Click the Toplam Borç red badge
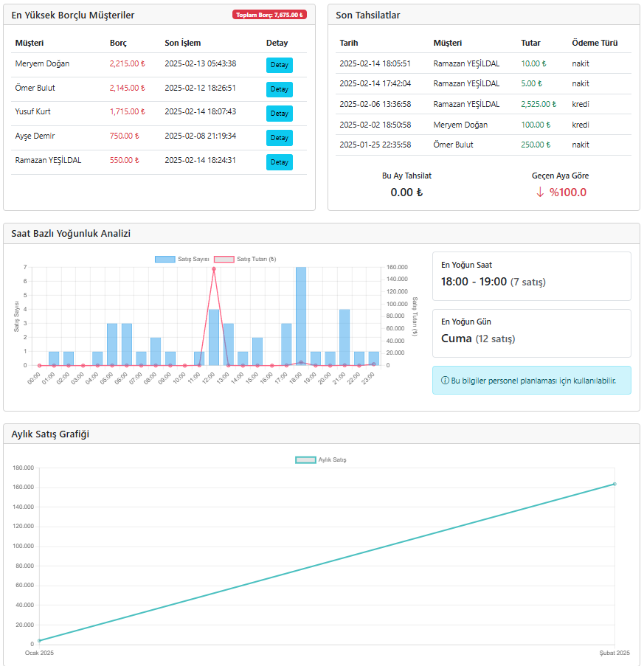 click(x=269, y=15)
